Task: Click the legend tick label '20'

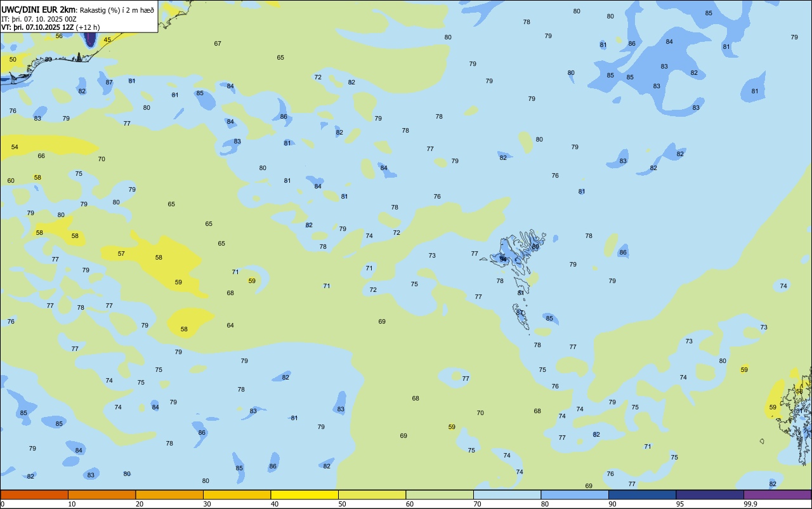Action: [140, 504]
